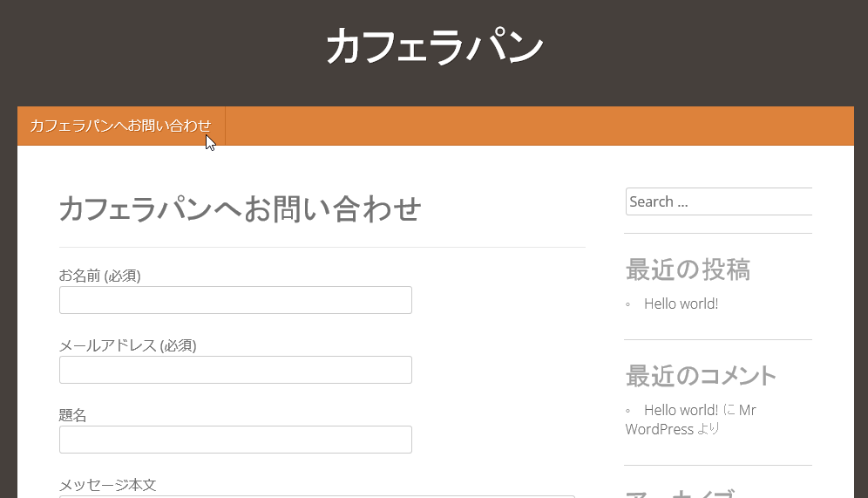
Task: Click the 最近のコメント sidebar heading
Action: (x=701, y=376)
